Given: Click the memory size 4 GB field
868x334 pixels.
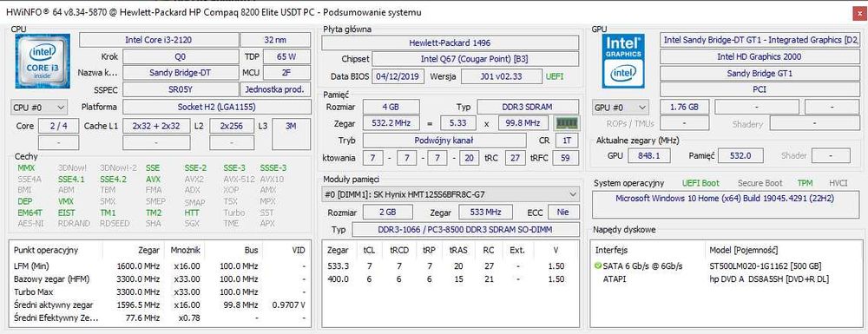Looking at the screenshot, I should [391, 107].
